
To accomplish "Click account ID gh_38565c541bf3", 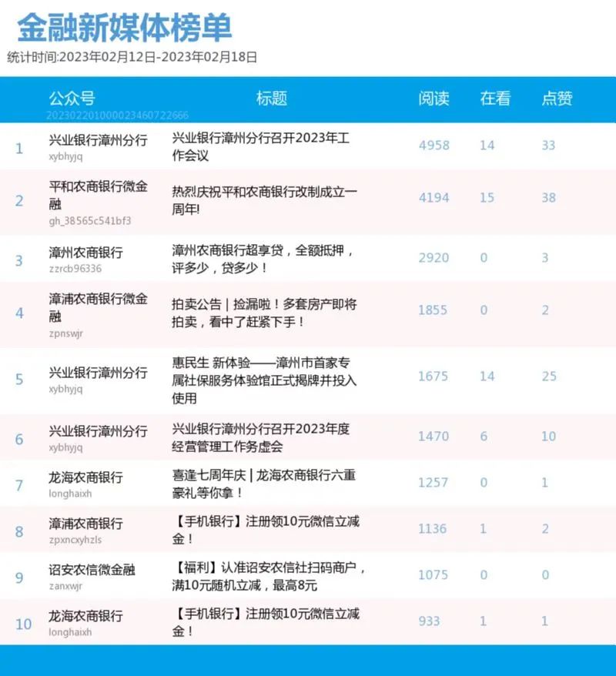I will pos(89,221).
